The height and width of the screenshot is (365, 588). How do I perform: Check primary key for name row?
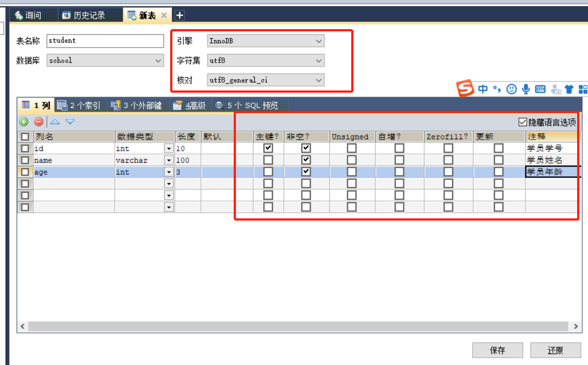pyautogui.click(x=269, y=160)
